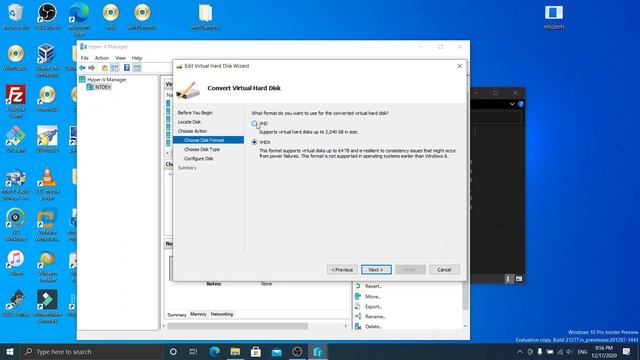Open File Explorer from taskbar
640x360 pixels.
235,351
